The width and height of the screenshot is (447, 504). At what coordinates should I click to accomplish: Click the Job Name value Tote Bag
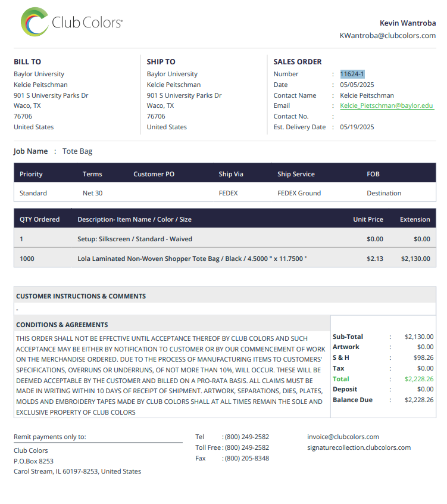click(x=77, y=151)
